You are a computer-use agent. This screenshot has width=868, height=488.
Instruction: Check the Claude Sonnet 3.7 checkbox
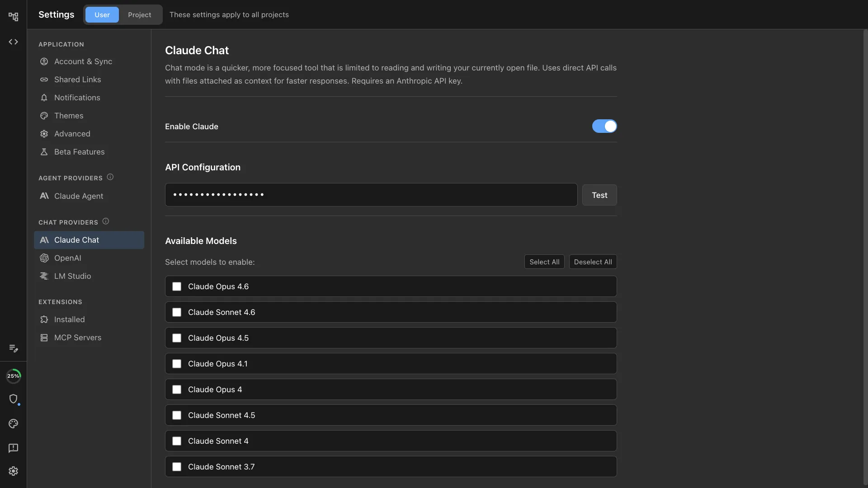[x=177, y=467]
